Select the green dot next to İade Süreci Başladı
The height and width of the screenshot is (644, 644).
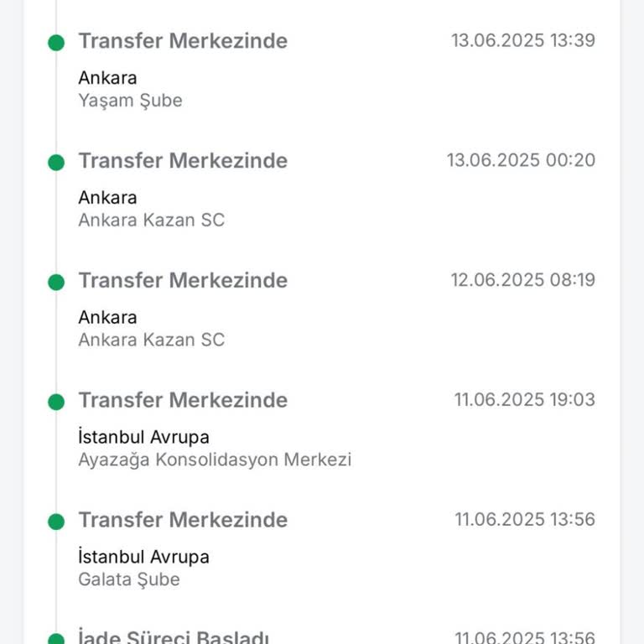[56, 639]
